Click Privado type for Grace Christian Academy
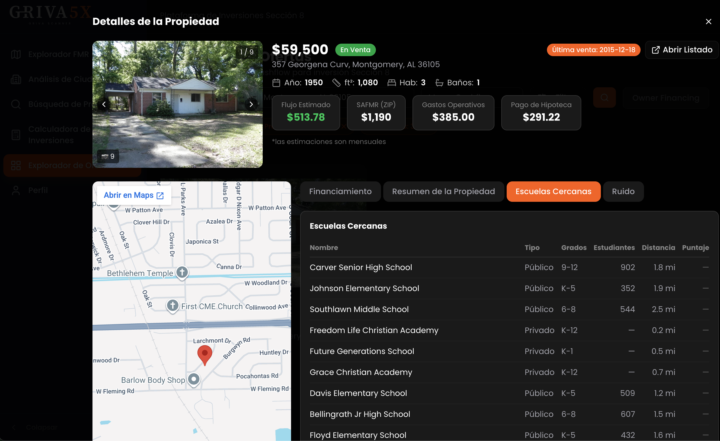Image resolution: width=720 pixels, height=441 pixels. (x=539, y=372)
